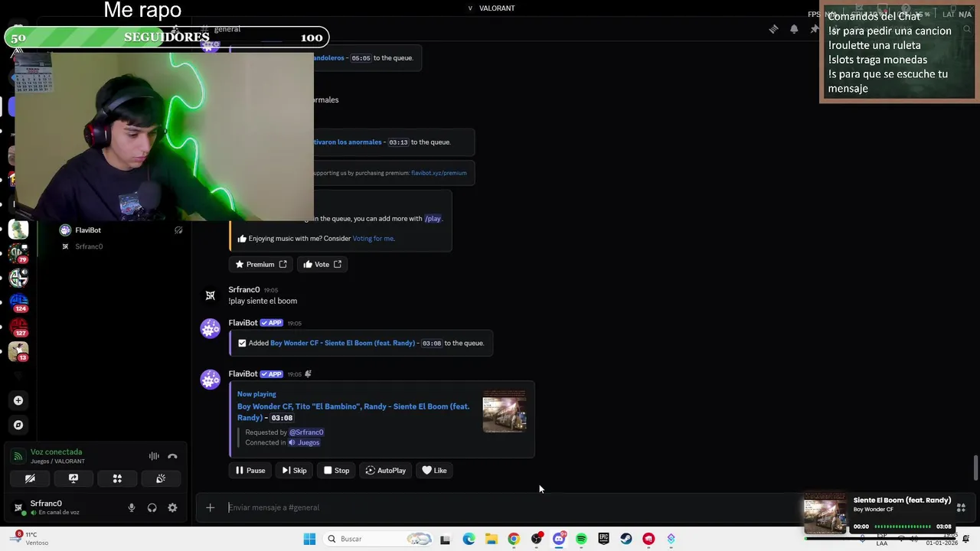Open the attachment plus button in chat bar

[x=210, y=507]
